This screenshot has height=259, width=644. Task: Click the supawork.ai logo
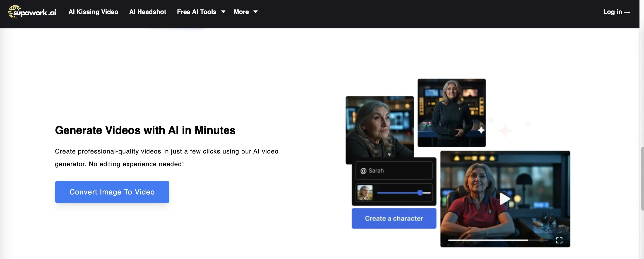32,12
